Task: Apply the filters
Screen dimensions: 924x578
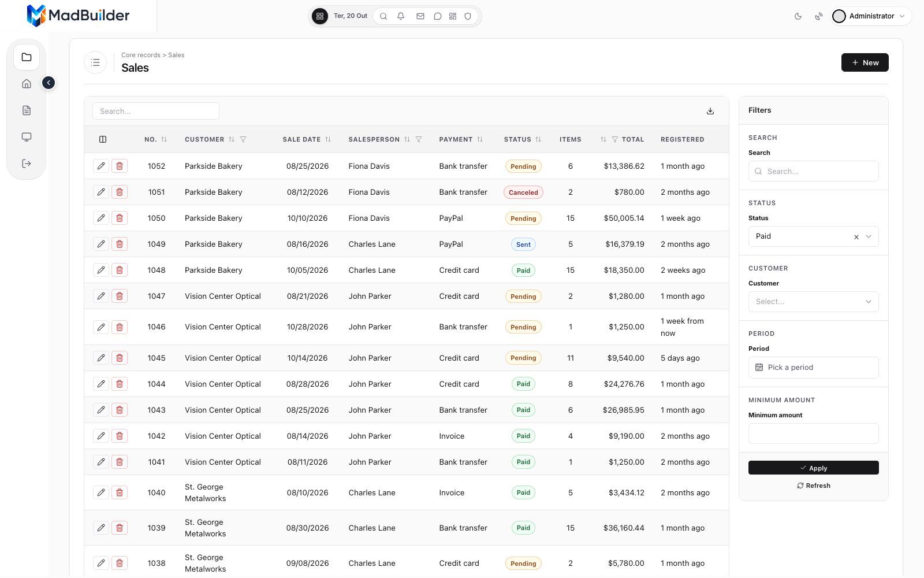Action: click(x=813, y=468)
